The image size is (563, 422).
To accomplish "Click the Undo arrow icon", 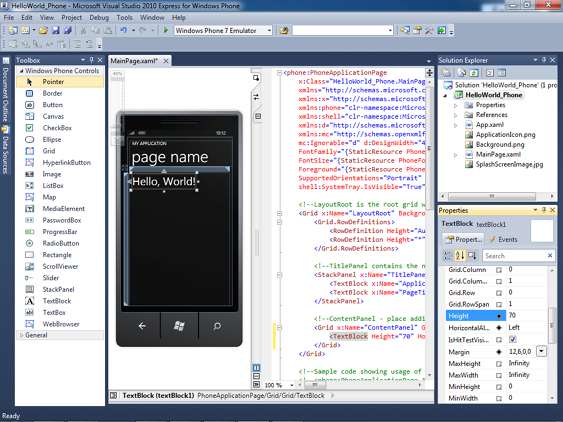I will (124, 31).
